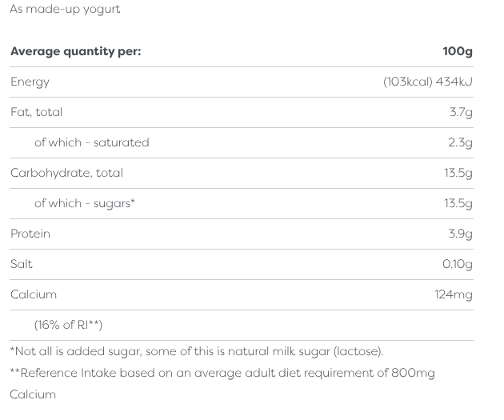Click the Energy row label

pos(30,82)
